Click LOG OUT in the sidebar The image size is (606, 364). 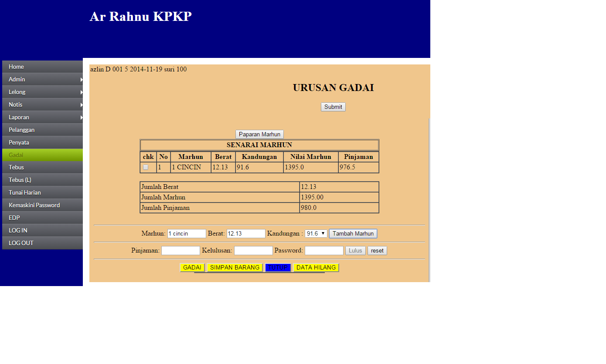coord(42,243)
